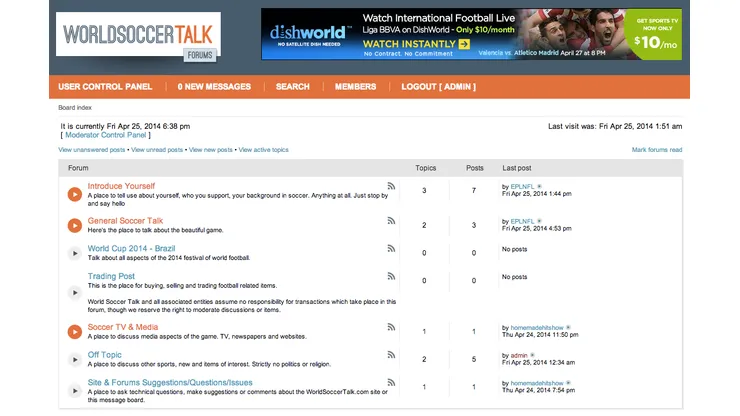
Task: Open the User Control Panel menu item
Action: [x=105, y=87]
